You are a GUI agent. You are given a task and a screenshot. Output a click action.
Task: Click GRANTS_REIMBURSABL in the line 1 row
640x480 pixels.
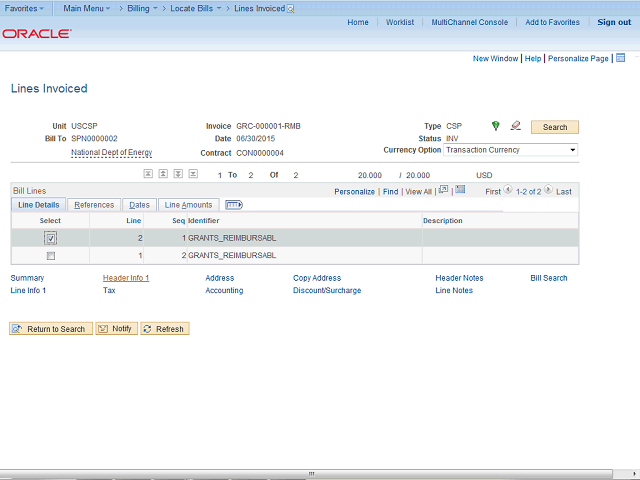pyautogui.click(x=232, y=256)
